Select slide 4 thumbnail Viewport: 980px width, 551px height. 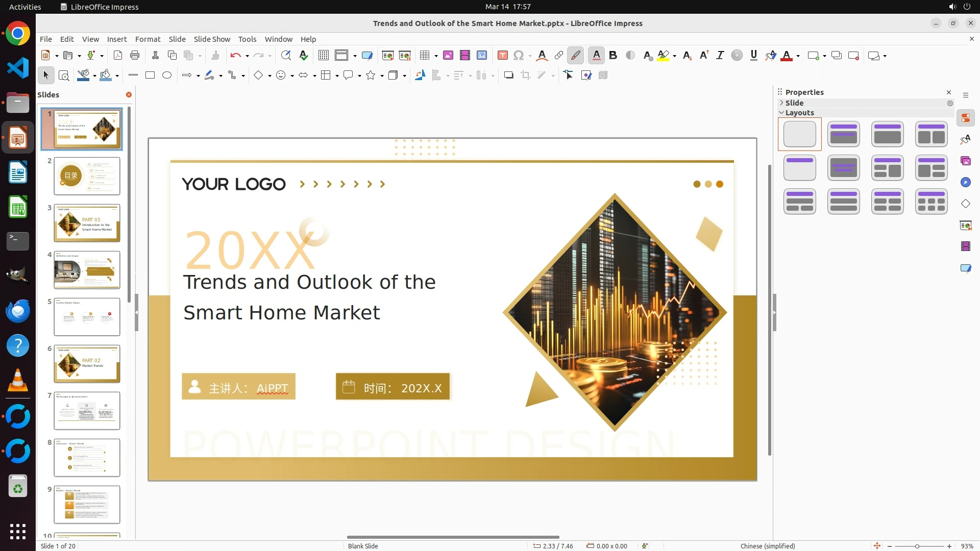pos(87,270)
